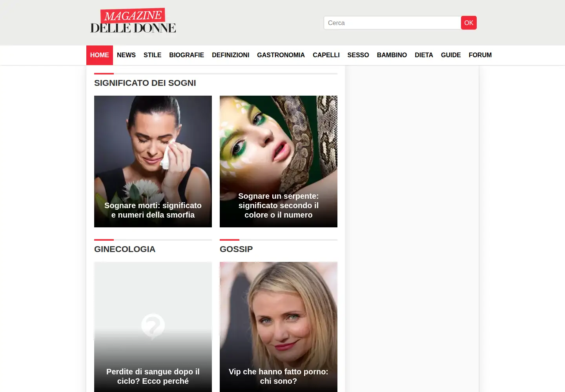This screenshot has height=392, width=565.
Task: Open the FORUM section
Action: tap(480, 55)
